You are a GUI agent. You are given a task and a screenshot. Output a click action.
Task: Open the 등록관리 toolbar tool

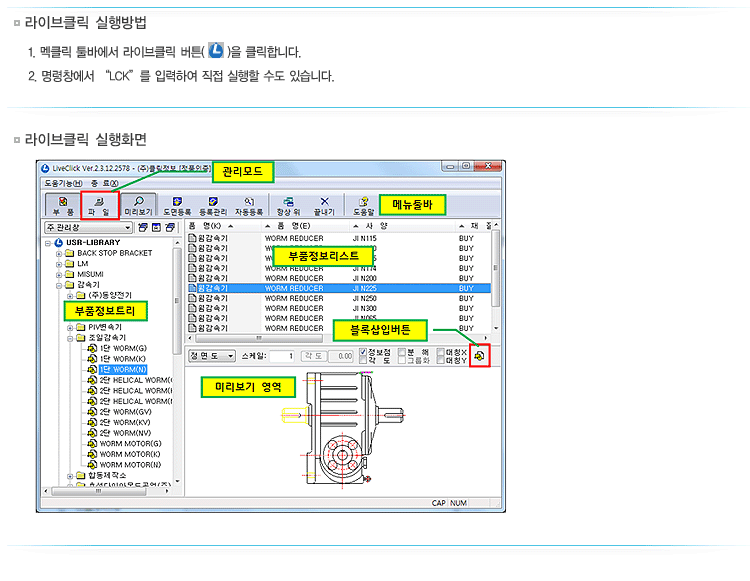tap(213, 206)
